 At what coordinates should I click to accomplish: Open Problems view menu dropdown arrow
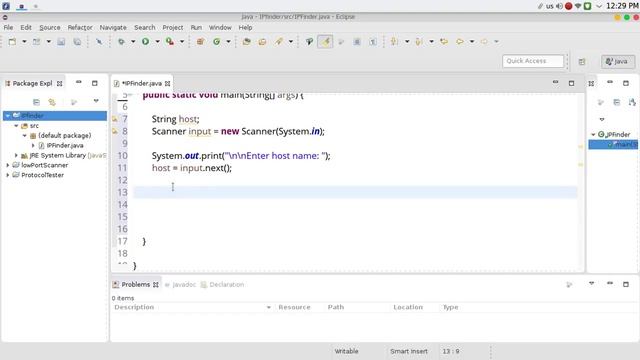tap(591, 283)
